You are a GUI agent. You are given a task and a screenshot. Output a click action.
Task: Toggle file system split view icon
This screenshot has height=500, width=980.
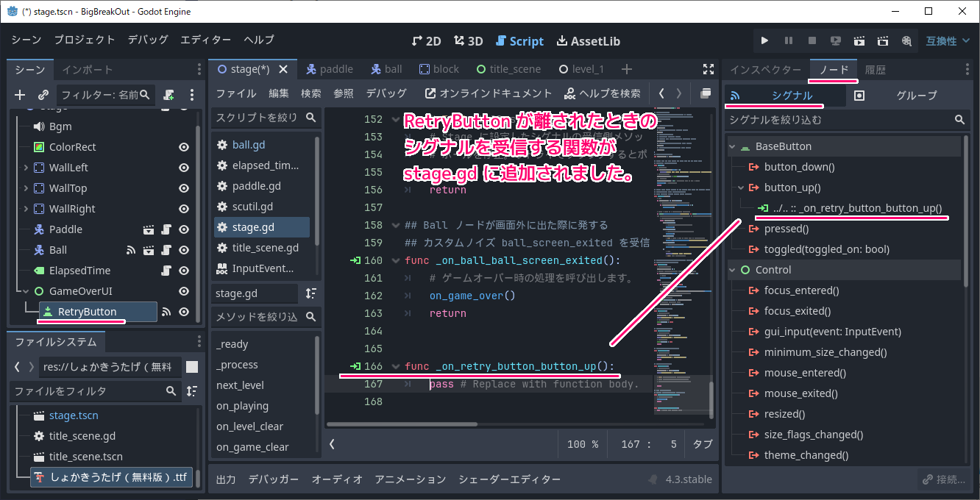192,367
